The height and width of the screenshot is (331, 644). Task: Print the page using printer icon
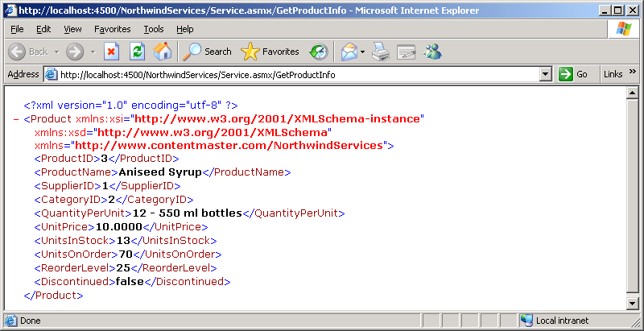pyautogui.click(x=381, y=52)
